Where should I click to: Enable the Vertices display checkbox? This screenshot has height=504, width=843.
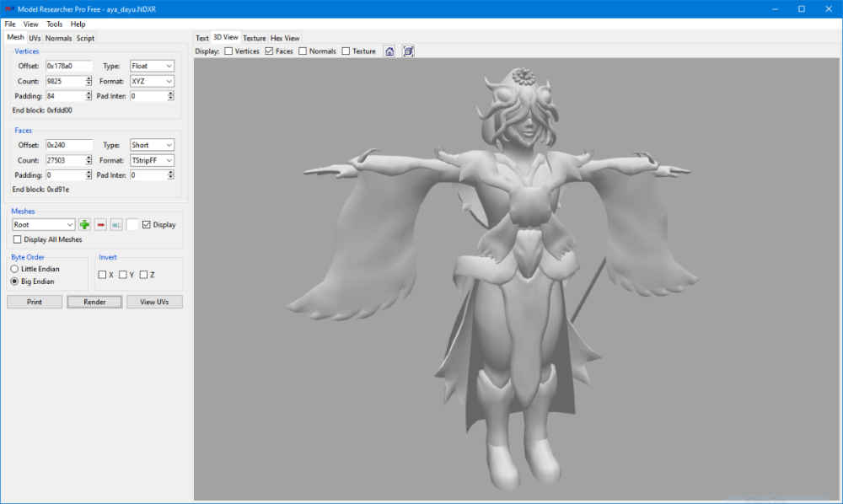pyautogui.click(x=229, y=51)
